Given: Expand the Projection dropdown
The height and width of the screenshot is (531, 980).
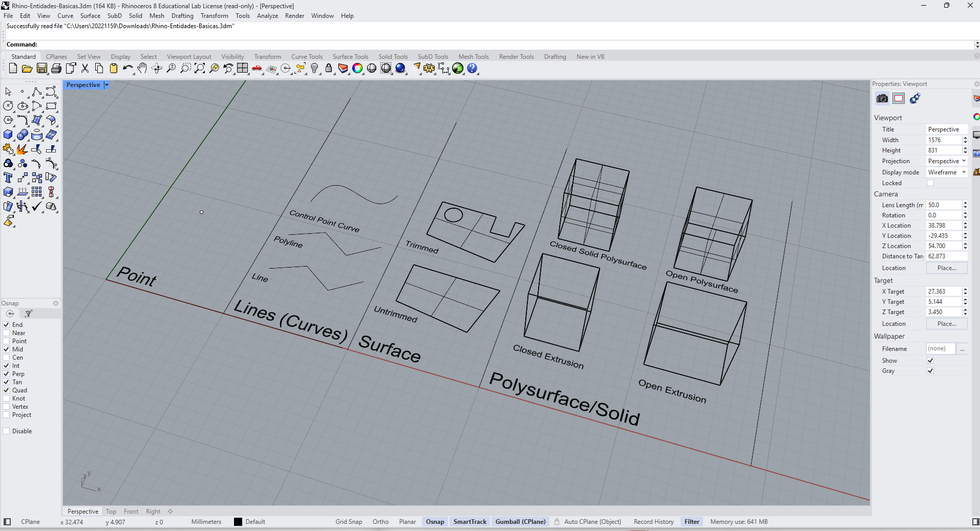Looking at the screenshot, I should coord(946,161).
